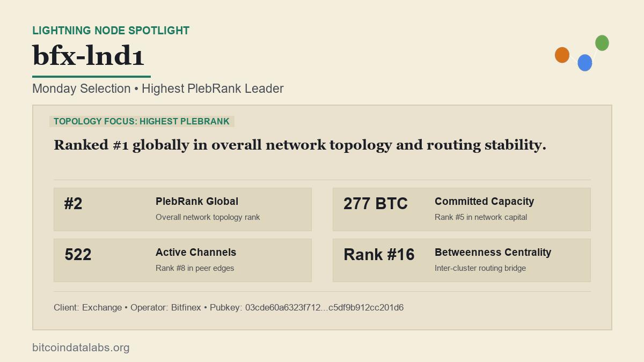The image size is (644, 362).
Task: Select the Lightning Node Spotlight heading
Action: coord(111,31)
